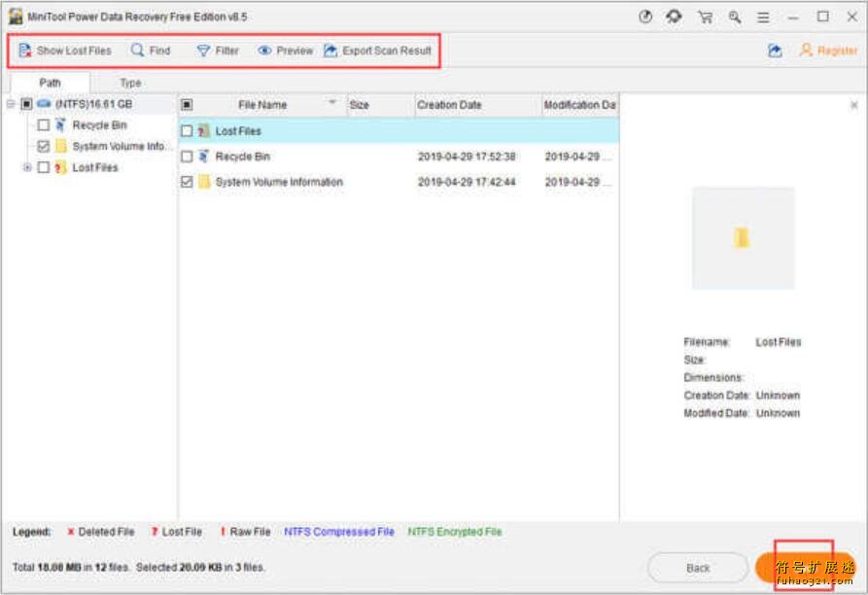Select Lost Files in the tree
The image size is (868, 595).
(x=95, y=167)
